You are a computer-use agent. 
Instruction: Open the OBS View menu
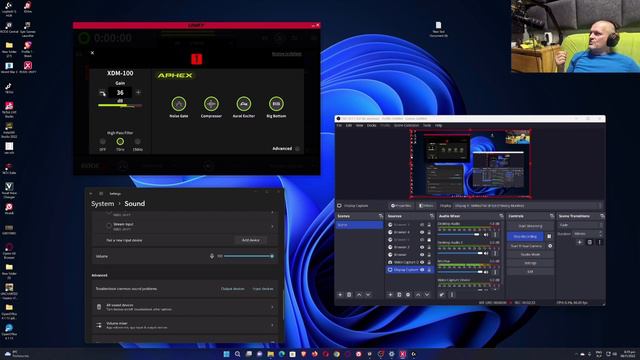pos(360,125)
